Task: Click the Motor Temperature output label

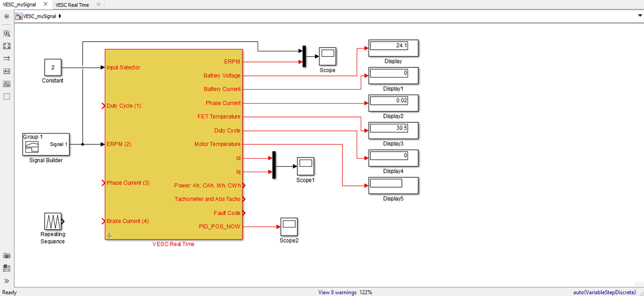Action: pyautogui.click(x=217, y=144)
